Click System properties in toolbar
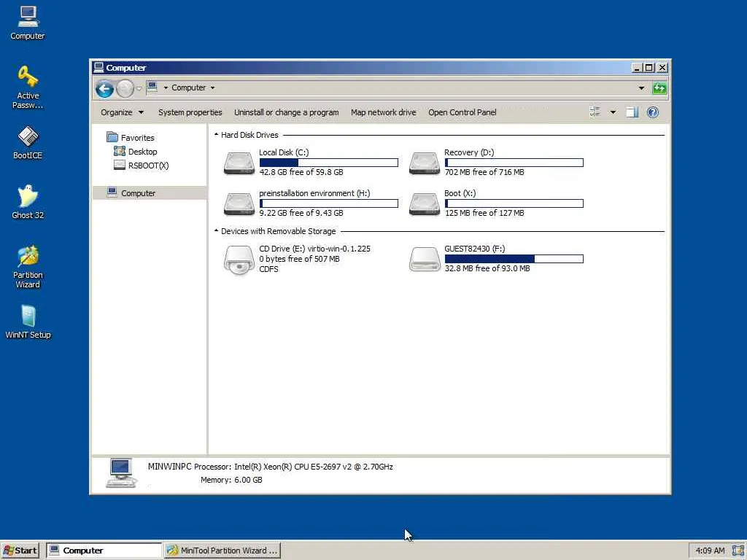 click(190, 112)
